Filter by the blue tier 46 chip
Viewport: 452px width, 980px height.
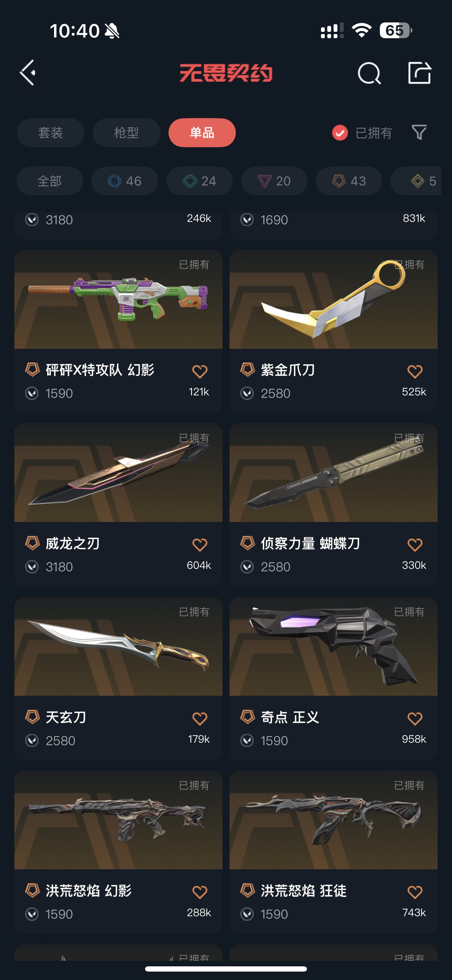tap(125, 181)
